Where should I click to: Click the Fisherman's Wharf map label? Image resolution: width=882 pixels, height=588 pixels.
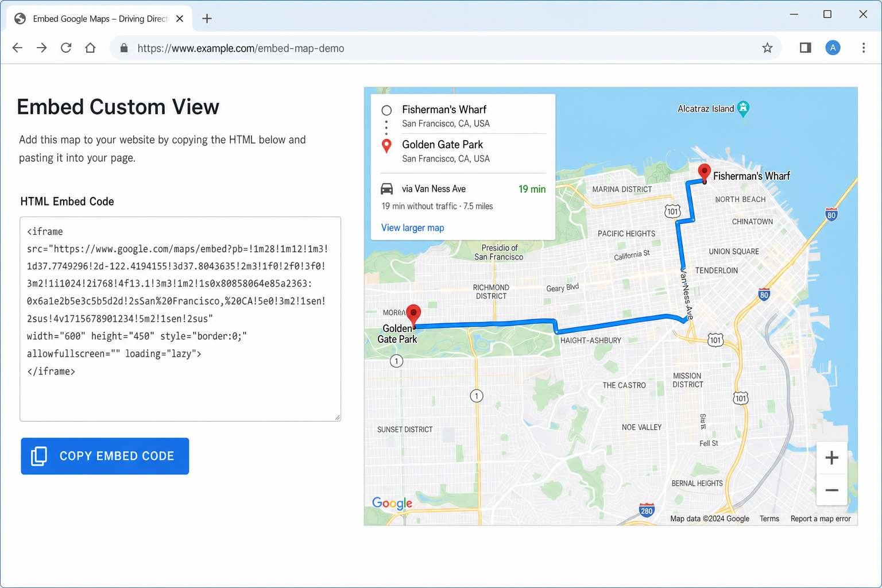click(x=751, y=176)
